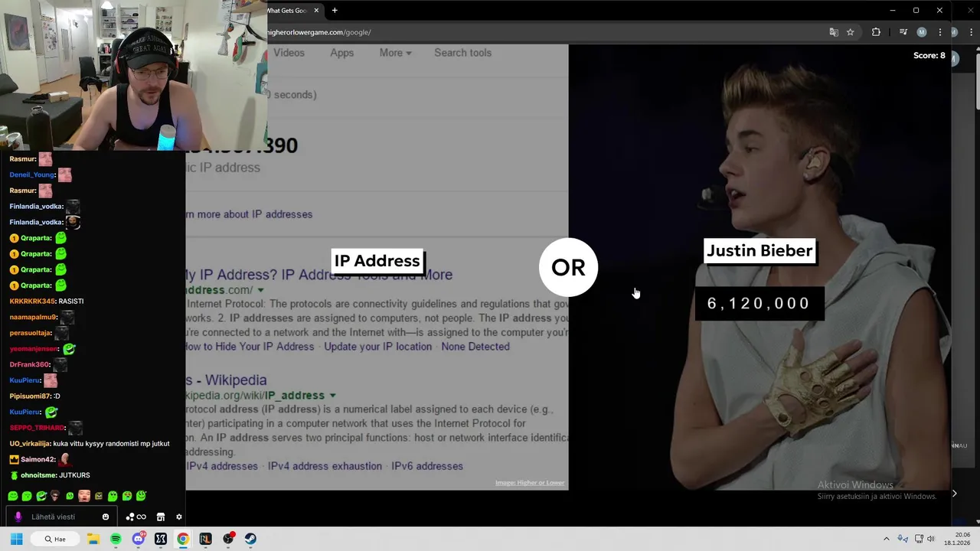The width and height of the screenshot is (980, 551).
Task: Click Search tools option
Action: click(x=462, y=53)
